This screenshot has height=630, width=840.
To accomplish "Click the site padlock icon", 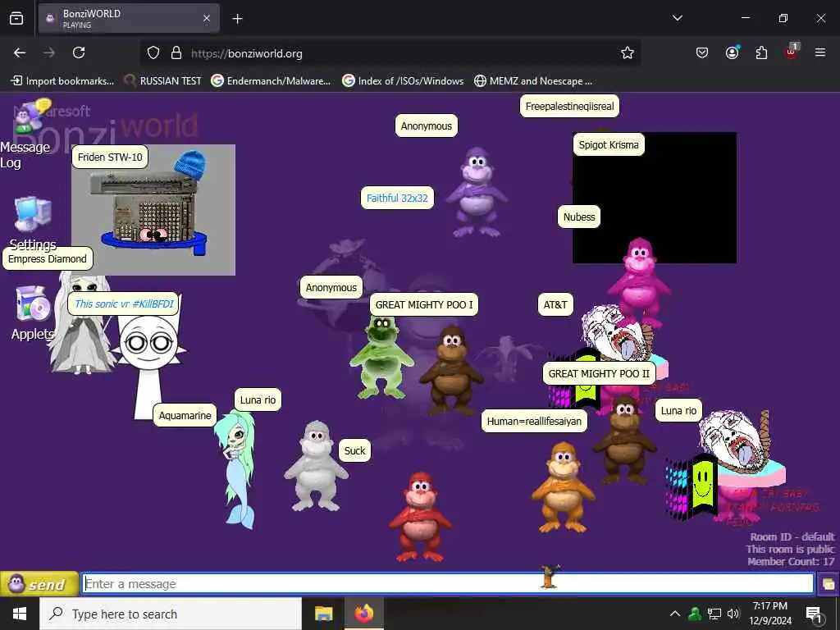I will click(x=176, y=53).
